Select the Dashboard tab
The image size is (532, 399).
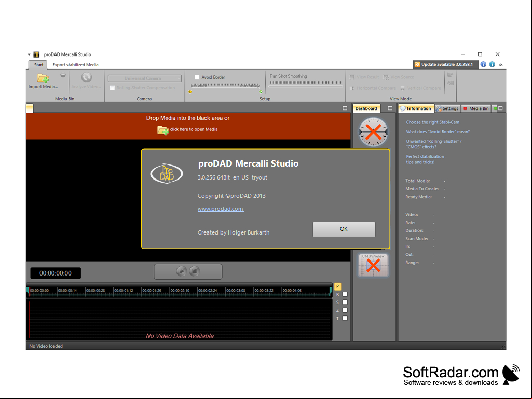click(366, 108)
